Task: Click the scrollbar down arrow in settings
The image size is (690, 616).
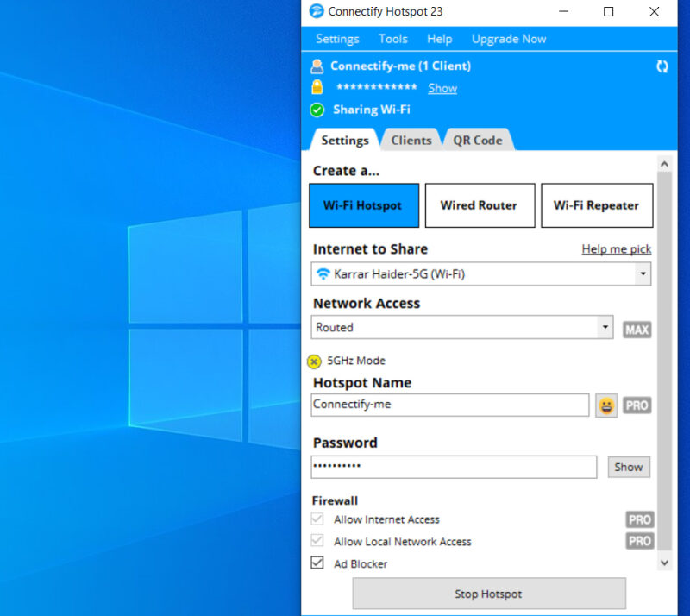Action: point(663,562)
